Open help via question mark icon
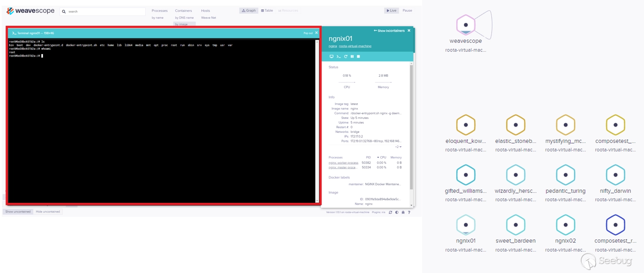 tap(409, 212)
